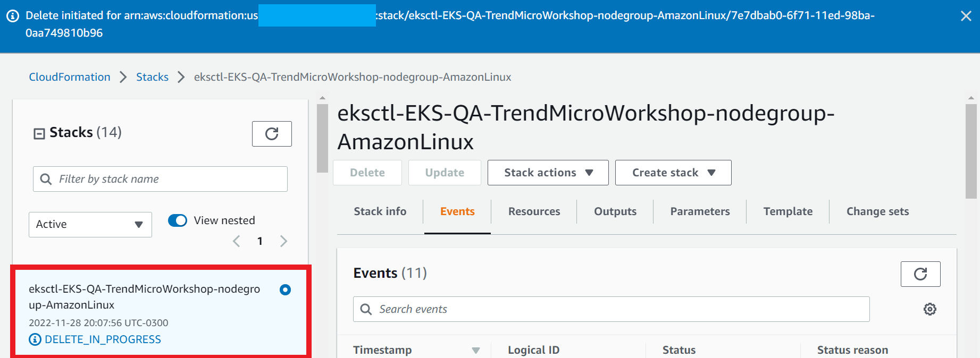Select the eksctl nodegroup stack radio button
The image size is (980, 358).
tap(286, 289)
